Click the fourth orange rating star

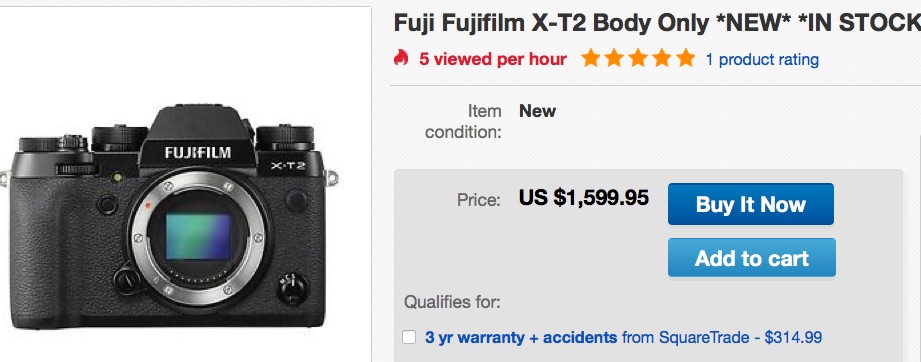pos(662,58)
